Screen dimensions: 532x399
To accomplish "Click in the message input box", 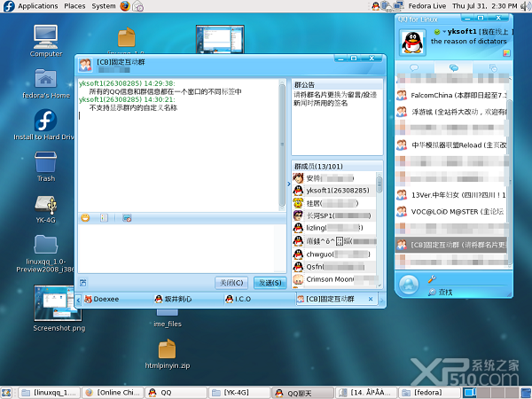I will point(182,248).
